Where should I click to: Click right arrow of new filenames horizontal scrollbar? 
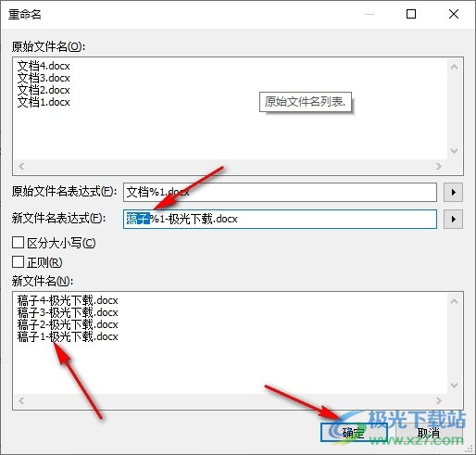[x=439, y=400]
